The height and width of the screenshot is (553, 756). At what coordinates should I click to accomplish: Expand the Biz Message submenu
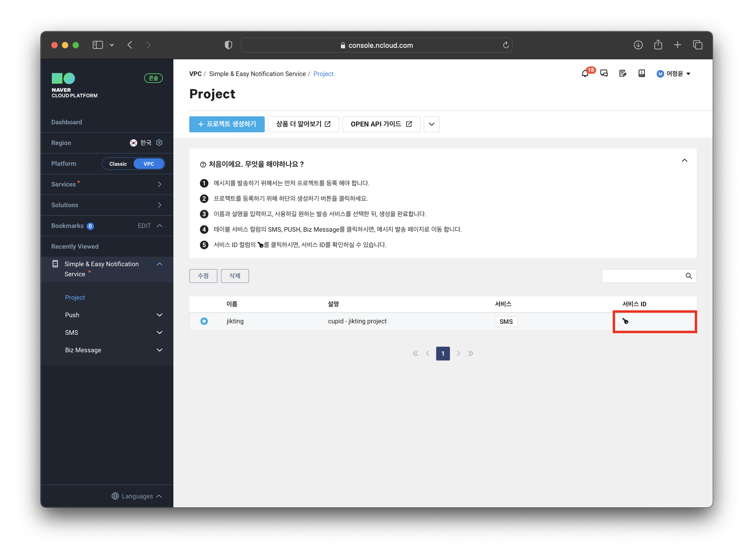160,350
